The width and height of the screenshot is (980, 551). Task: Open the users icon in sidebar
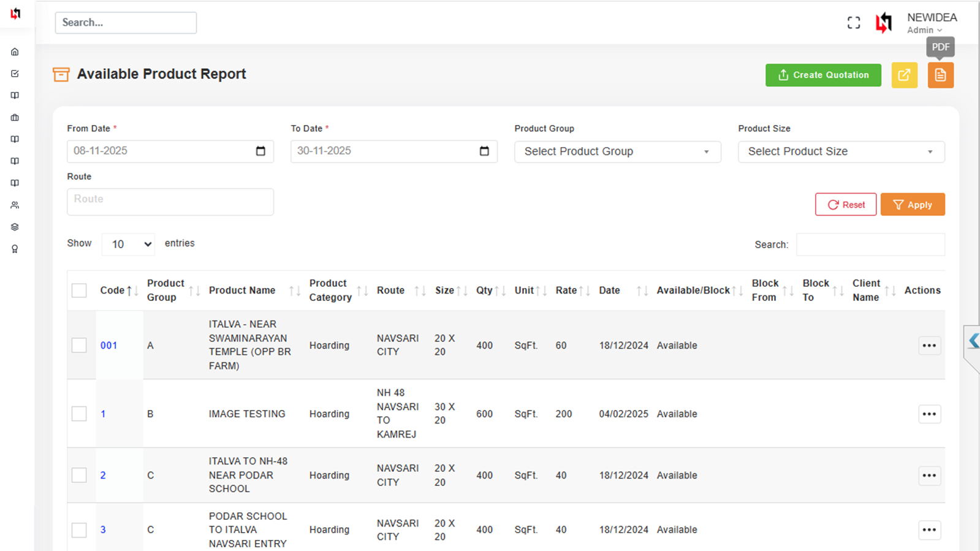tap(15, 205)
